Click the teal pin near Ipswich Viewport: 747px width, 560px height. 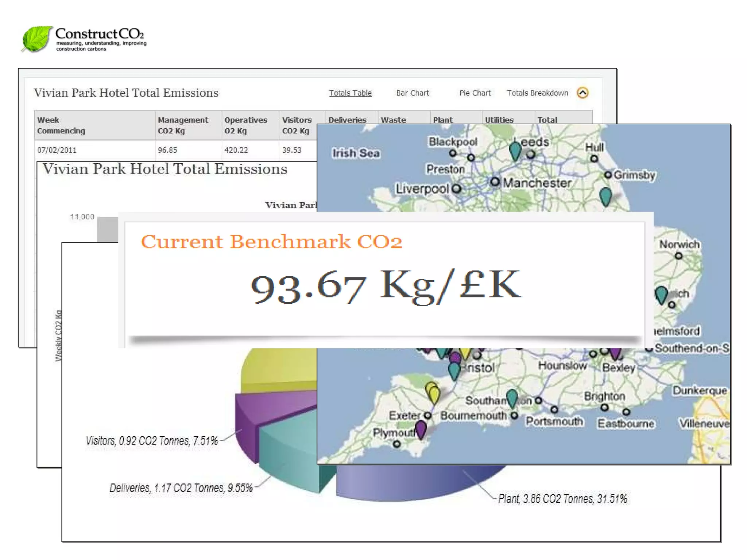(661, 294)
